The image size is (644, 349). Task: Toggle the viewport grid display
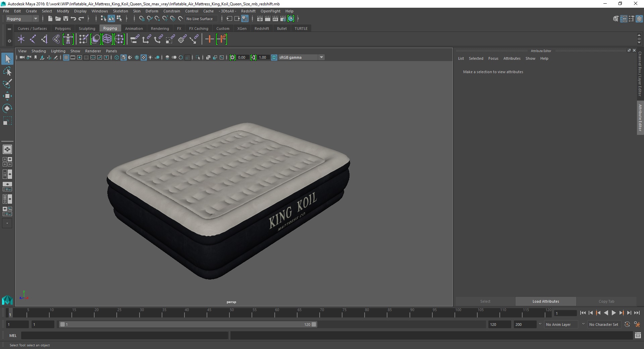pos(66,57)
